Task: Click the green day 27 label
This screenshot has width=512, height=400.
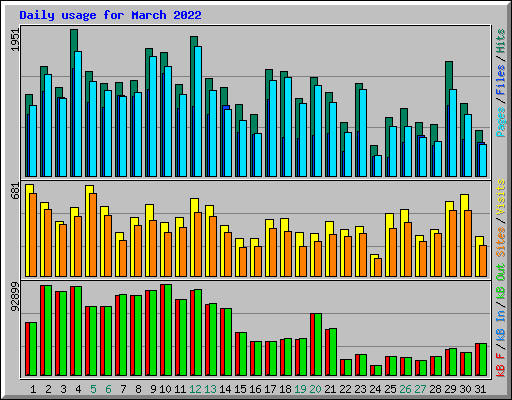Action: click(x=420, y=389)
